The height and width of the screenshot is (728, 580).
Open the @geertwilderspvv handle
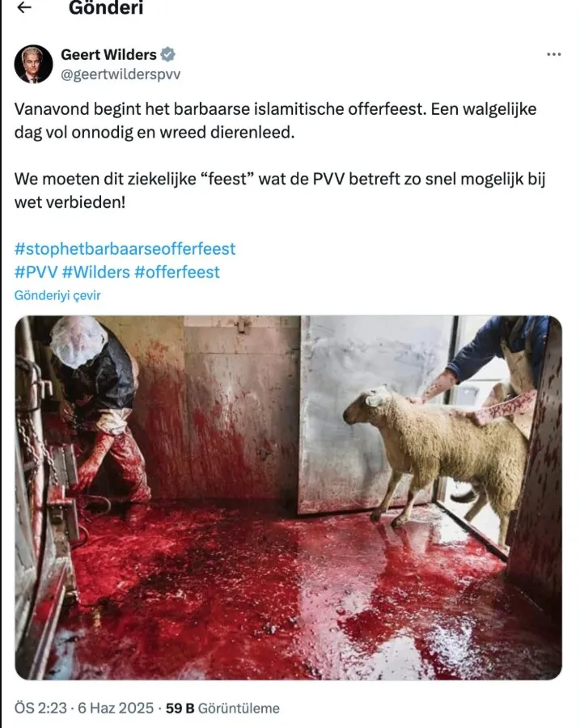coord(121,74)
